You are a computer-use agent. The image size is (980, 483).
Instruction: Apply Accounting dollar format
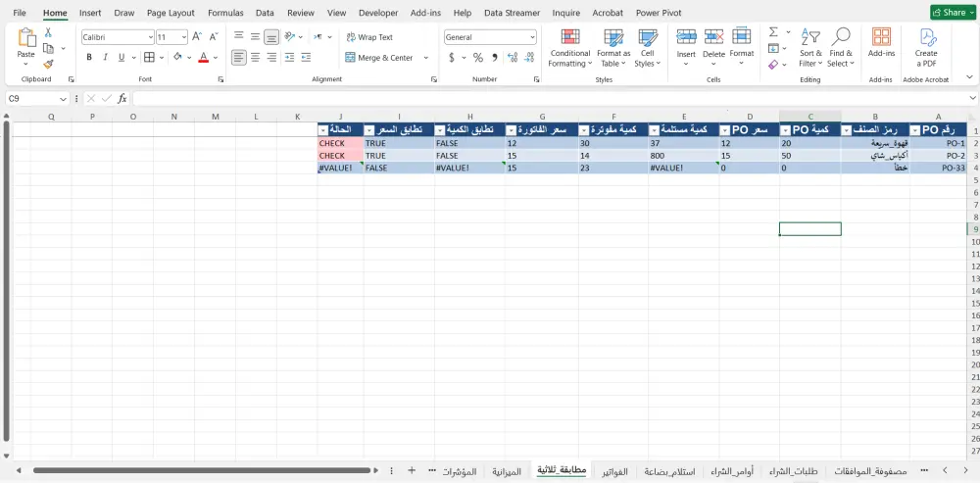[452, 58]
